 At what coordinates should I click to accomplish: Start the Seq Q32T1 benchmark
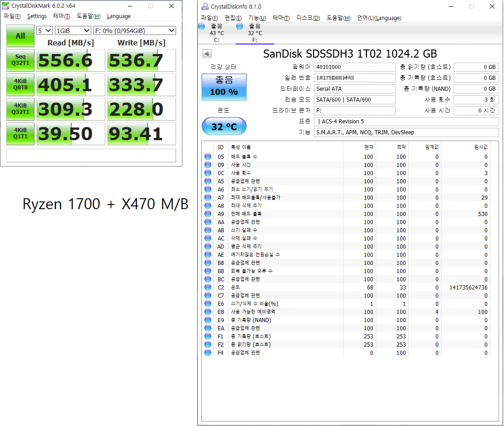(20, 60)
